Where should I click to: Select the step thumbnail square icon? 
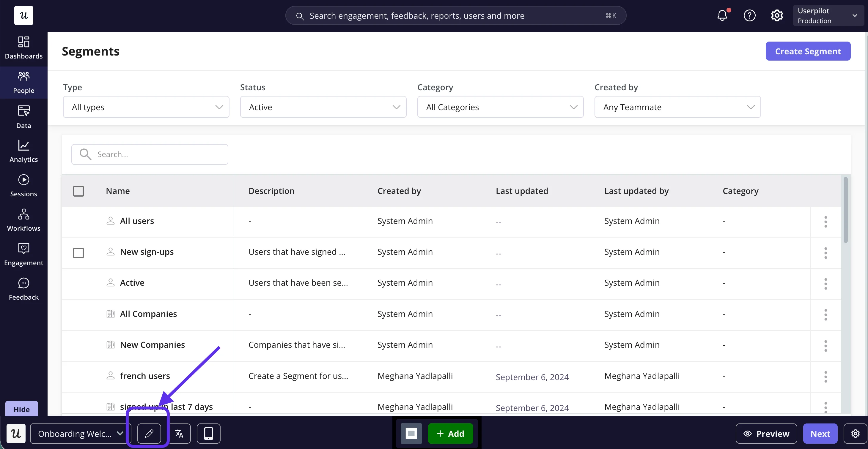point(411,434)
